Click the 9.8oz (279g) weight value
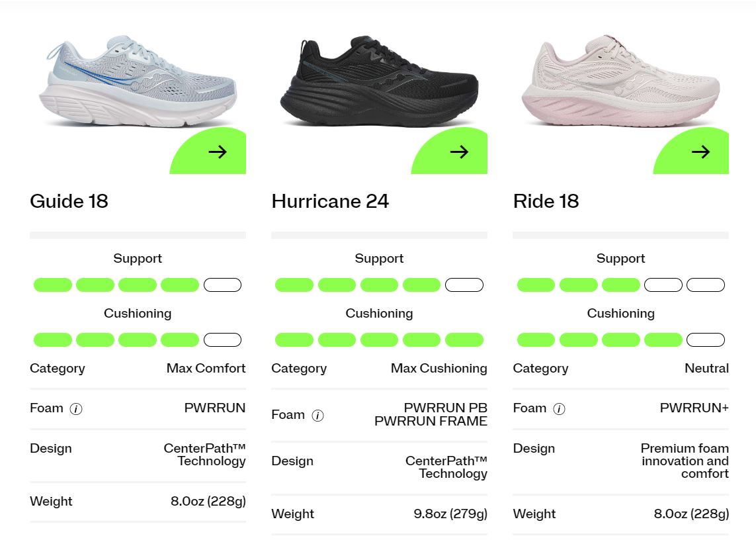Screen dimensions: 756x544 click(451, 514)
